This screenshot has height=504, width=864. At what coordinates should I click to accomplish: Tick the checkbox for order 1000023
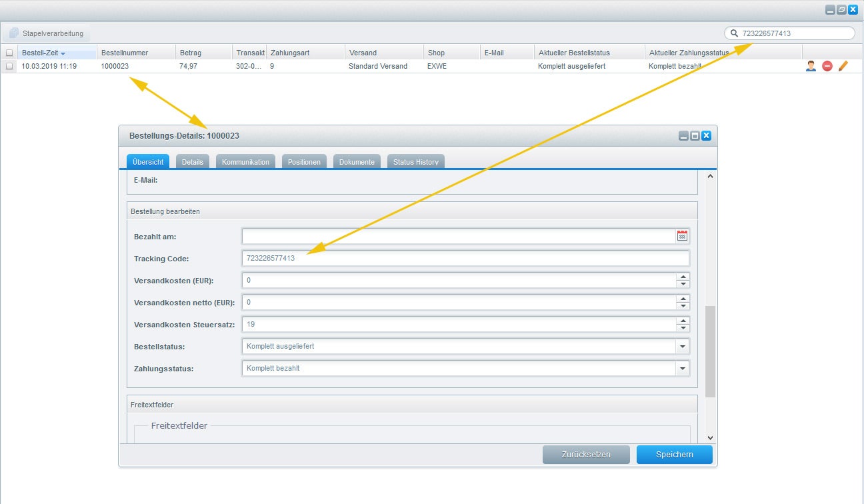[x=9, y=66]
